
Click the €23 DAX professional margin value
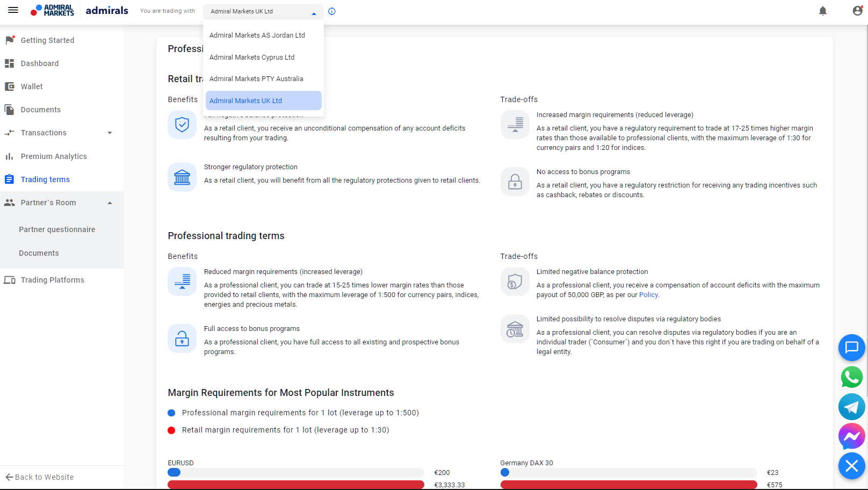coord(772,473)
